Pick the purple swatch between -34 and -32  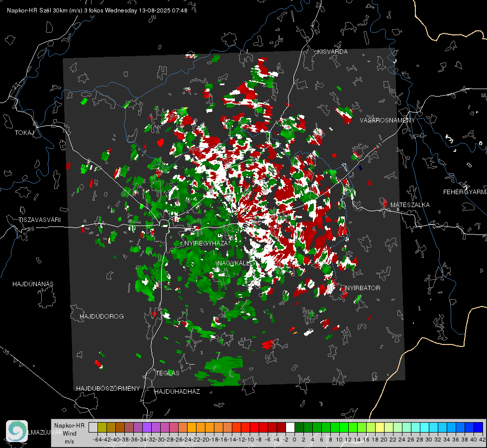coord(147,427)
